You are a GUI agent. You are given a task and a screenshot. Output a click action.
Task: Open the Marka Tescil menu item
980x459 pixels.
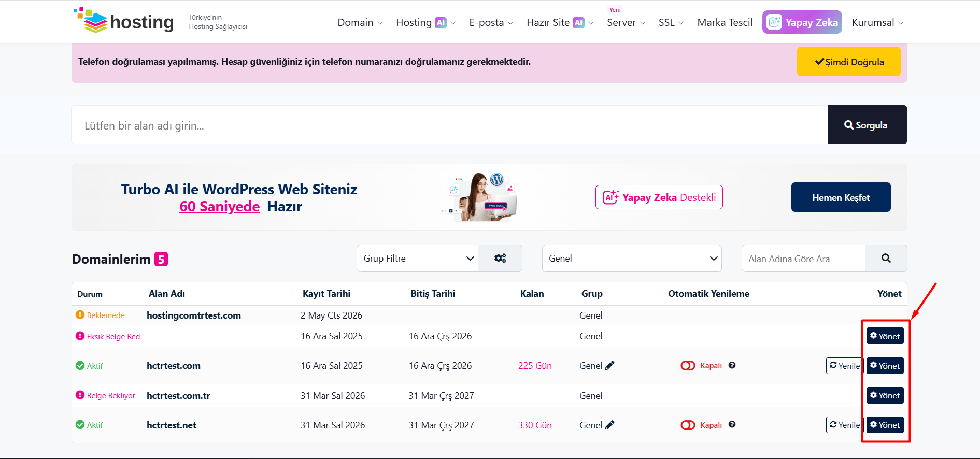pyautogui.click(x=725, y=22)
